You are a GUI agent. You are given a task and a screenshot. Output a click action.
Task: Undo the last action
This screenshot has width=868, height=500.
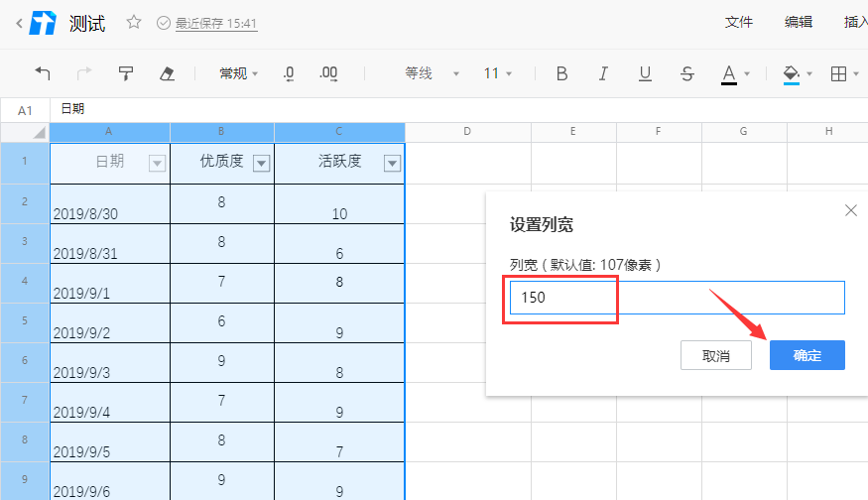coord(43,73)
